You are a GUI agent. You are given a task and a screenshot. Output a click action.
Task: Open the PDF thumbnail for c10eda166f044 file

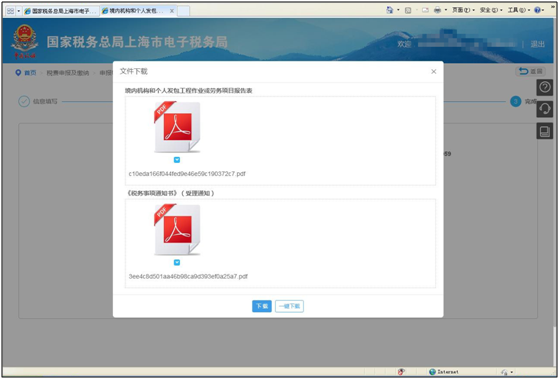coord(177,127)
